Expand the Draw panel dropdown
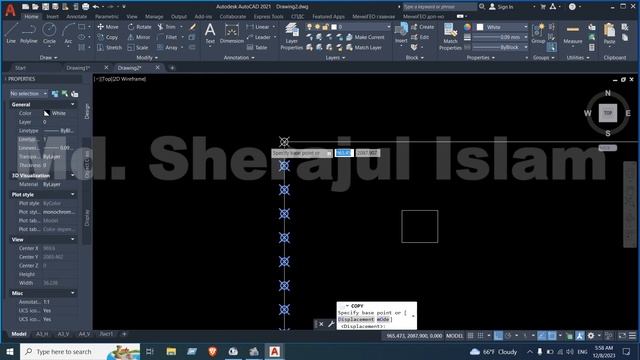The image size is (640, 360). pyautogui.click(x=49, y=58)
